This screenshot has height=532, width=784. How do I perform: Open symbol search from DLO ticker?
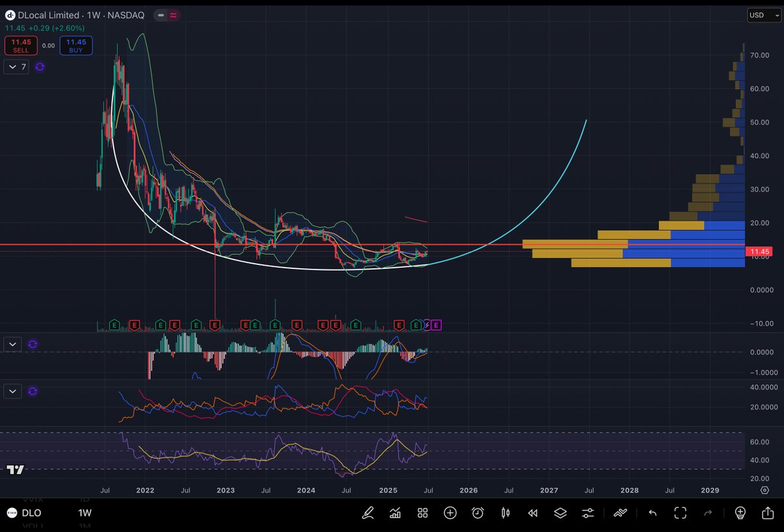pyautogui.click(x=31, y=513)
